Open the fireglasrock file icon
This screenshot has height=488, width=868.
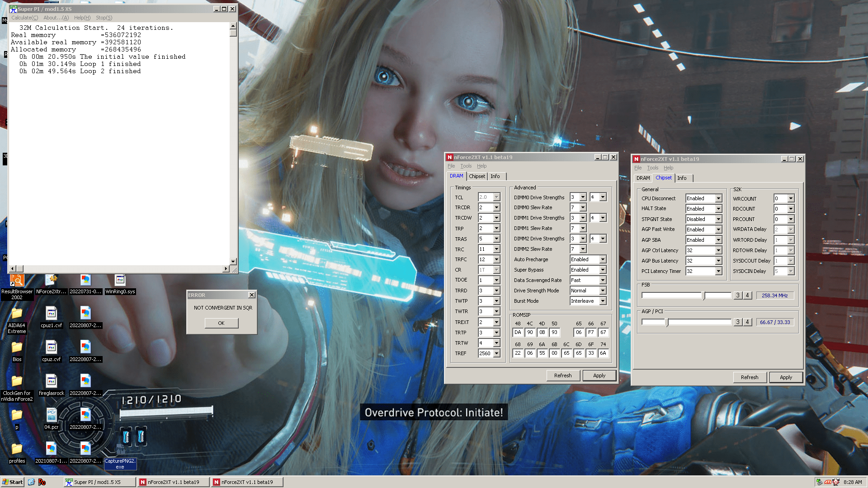51,385
